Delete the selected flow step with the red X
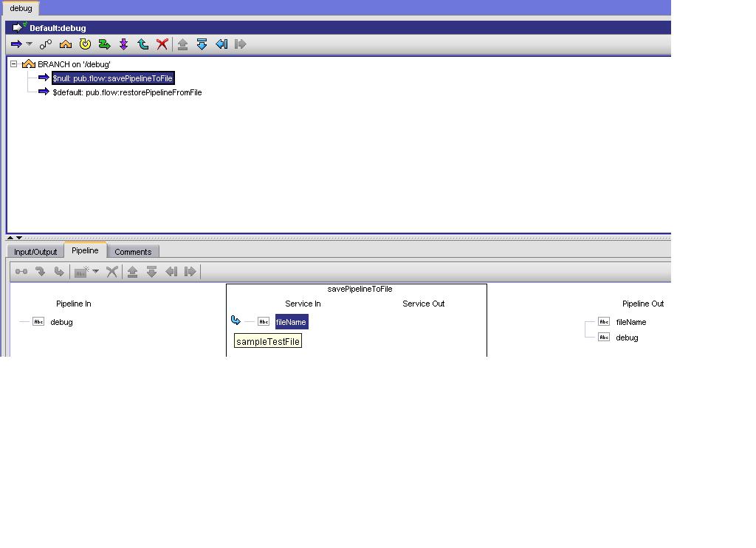This screenshot has width=756, height=548. [x=162, y=44]
